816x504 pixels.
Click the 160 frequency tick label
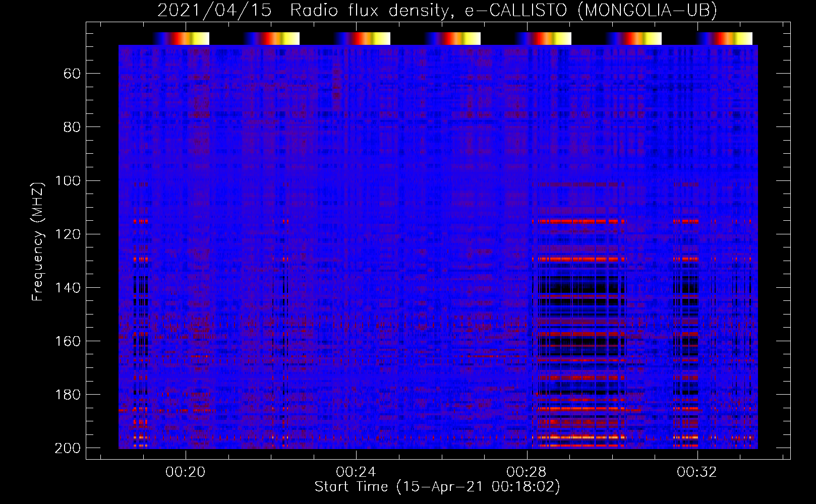tap(68, 341)
